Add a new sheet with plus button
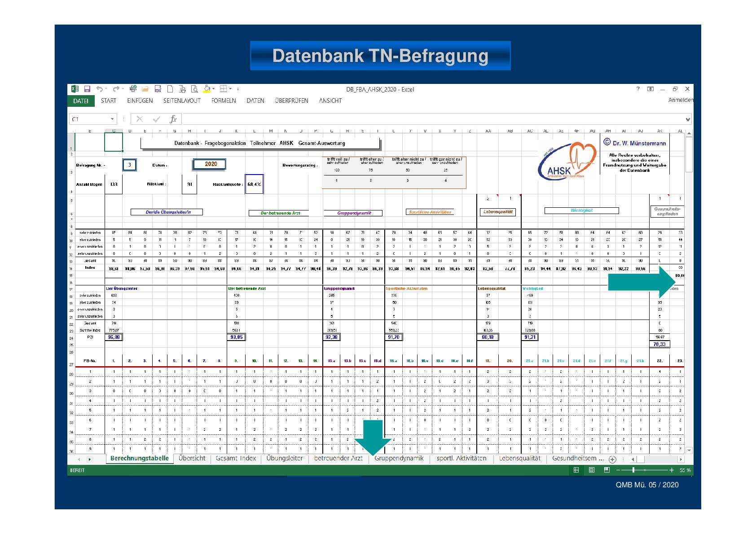The width and height of the screenshot is (756, 534). pos(612,459)
